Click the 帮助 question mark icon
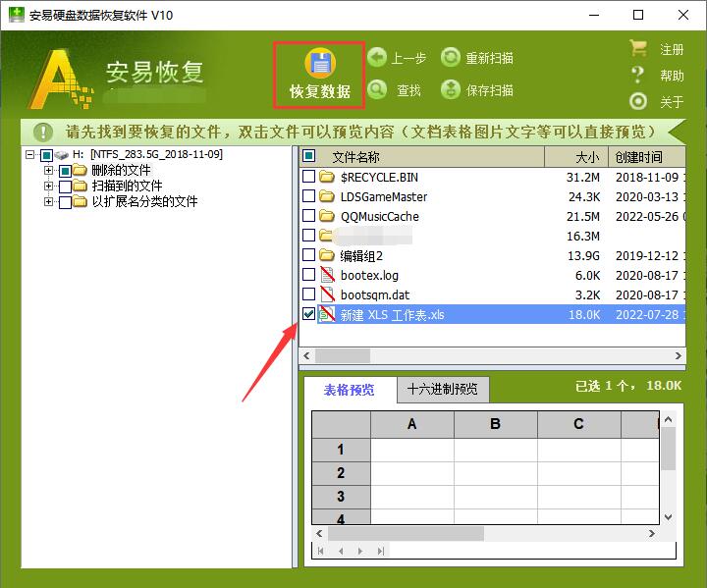This screenshot has height=588, width=707. (x=637, y=75)
